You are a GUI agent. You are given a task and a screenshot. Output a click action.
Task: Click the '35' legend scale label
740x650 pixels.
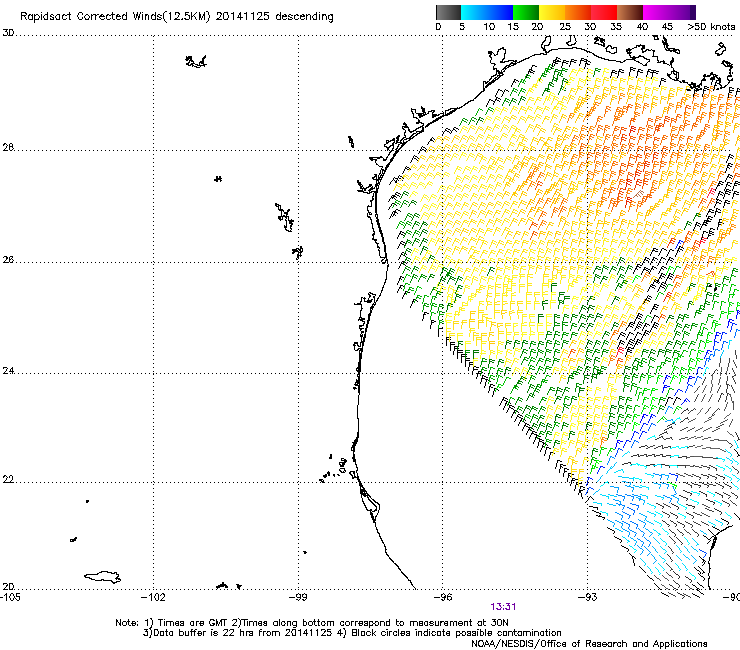(x=616, y=27)
